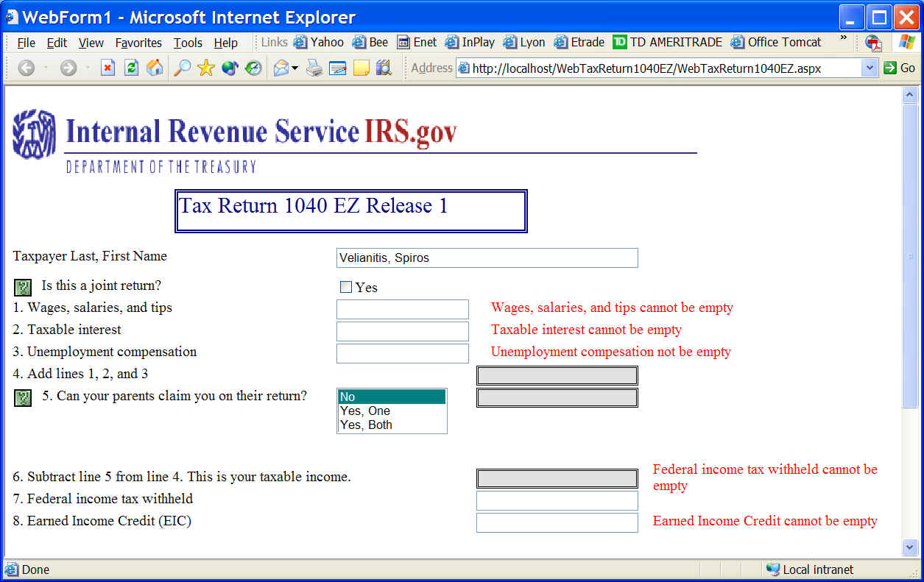Open the Edit menu
The width and height of the screenshot is (924, 582).
coord(57,43)
